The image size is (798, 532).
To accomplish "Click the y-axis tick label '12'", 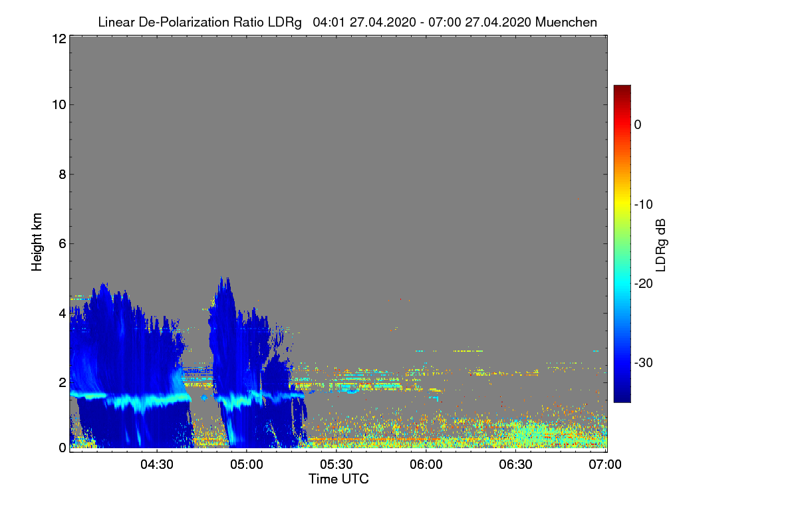I will click(x=59, y=39).
